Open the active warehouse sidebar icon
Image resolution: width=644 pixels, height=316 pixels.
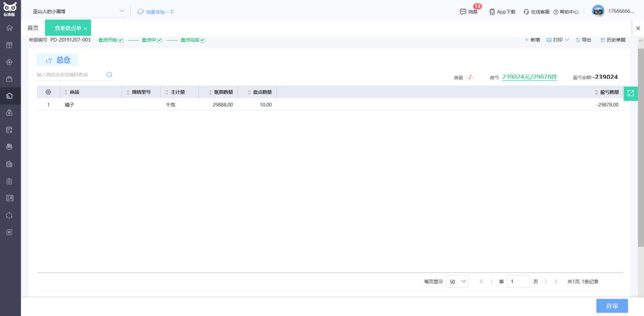click(9, 96)
